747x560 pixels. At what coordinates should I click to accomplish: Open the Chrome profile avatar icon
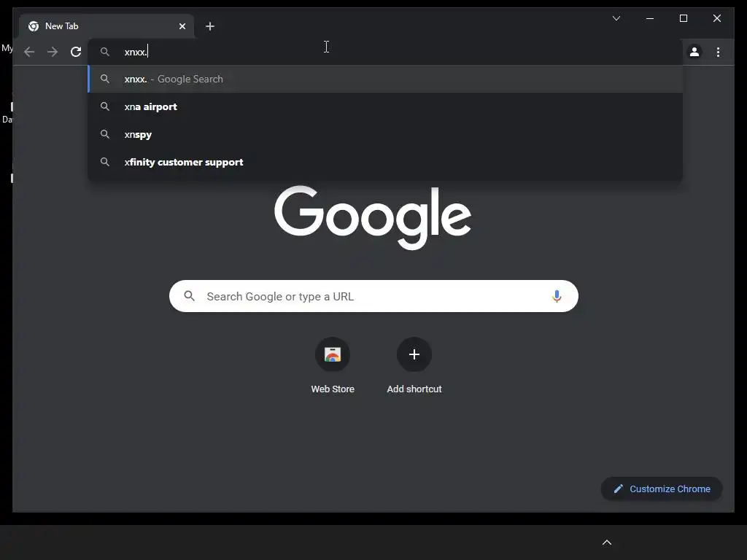point(694,52)
